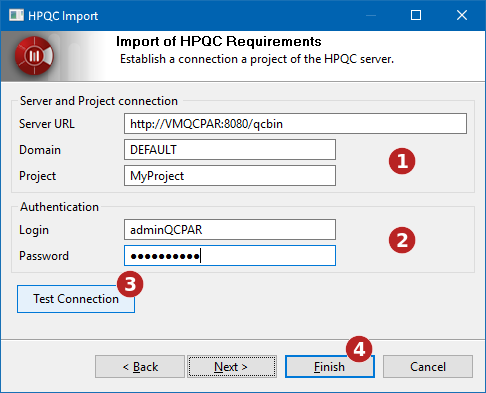Click the Server URL input field
Image resolution: width=486 pixels, height=393 pixels.
click(x=295, y=124)
